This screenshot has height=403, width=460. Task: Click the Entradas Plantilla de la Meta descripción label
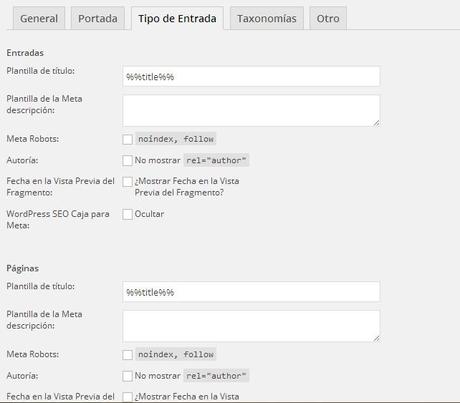[44, 104]
